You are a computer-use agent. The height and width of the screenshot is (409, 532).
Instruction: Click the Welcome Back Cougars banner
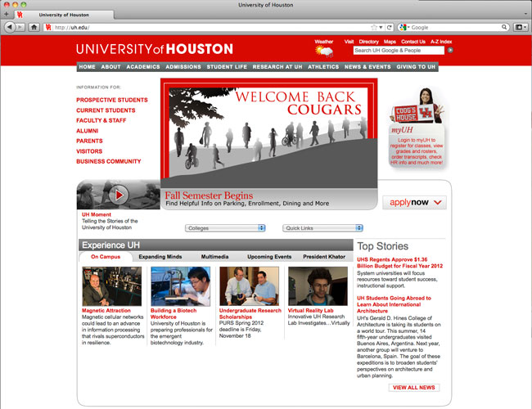[x=268, y=133]
